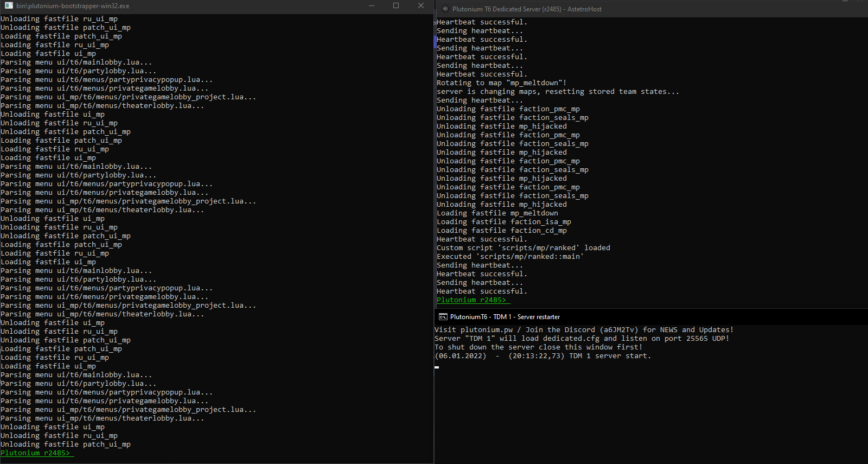Image resolution: width=868 pixels, height=464 pixels.
Task: Click 'To shut down the server' warning line
Action: pos(538,347)
